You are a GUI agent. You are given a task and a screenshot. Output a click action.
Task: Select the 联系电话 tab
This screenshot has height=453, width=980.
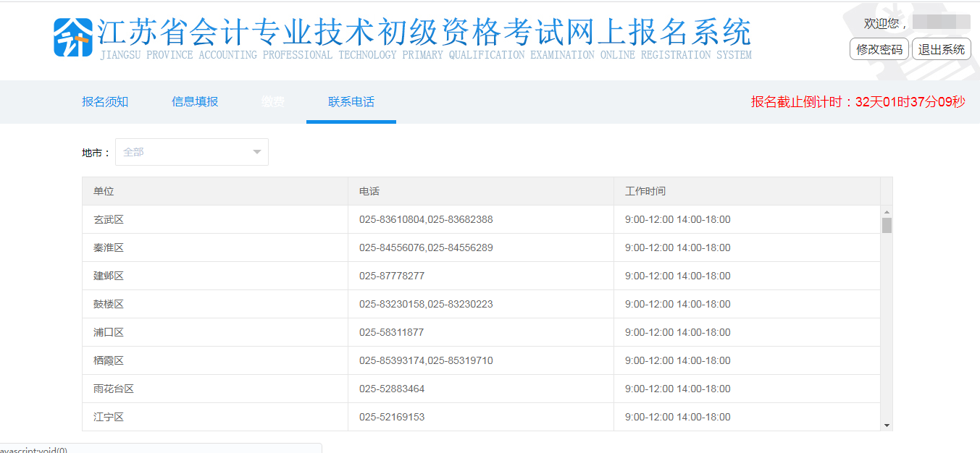[x=351, y=102]
